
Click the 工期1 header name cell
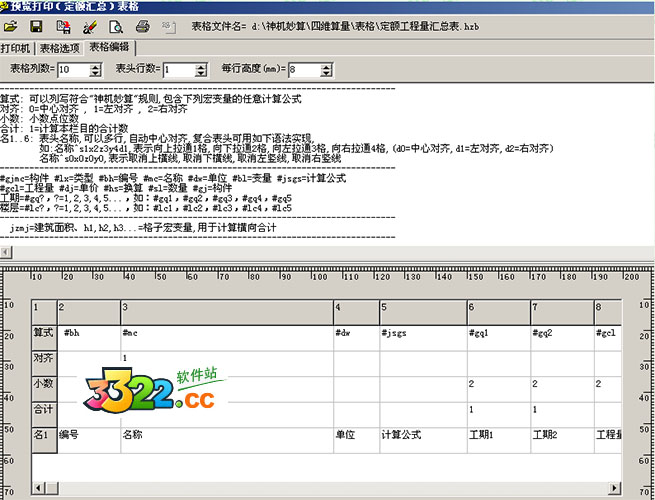click(499, 440)
